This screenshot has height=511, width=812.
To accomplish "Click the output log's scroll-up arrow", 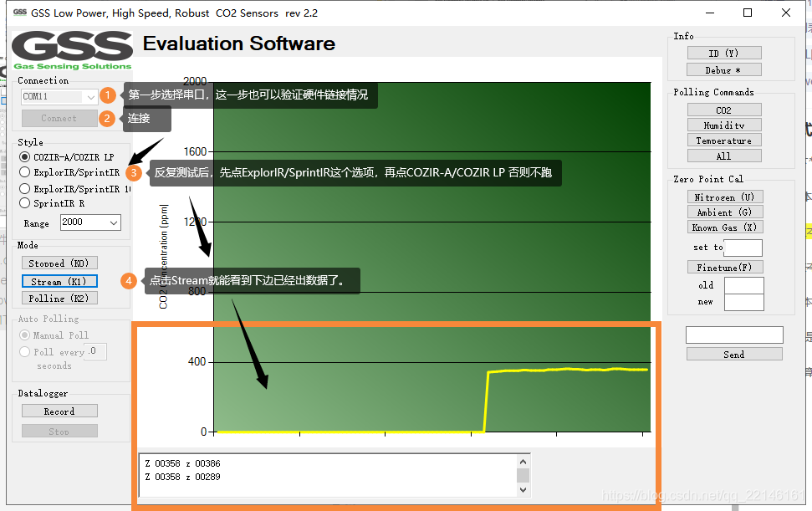I will coord(523,462).
